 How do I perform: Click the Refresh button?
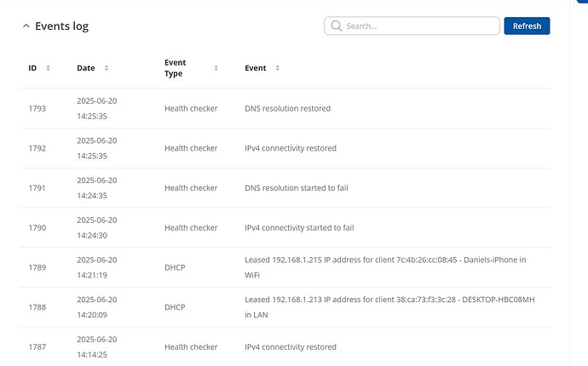click(527, 26)
